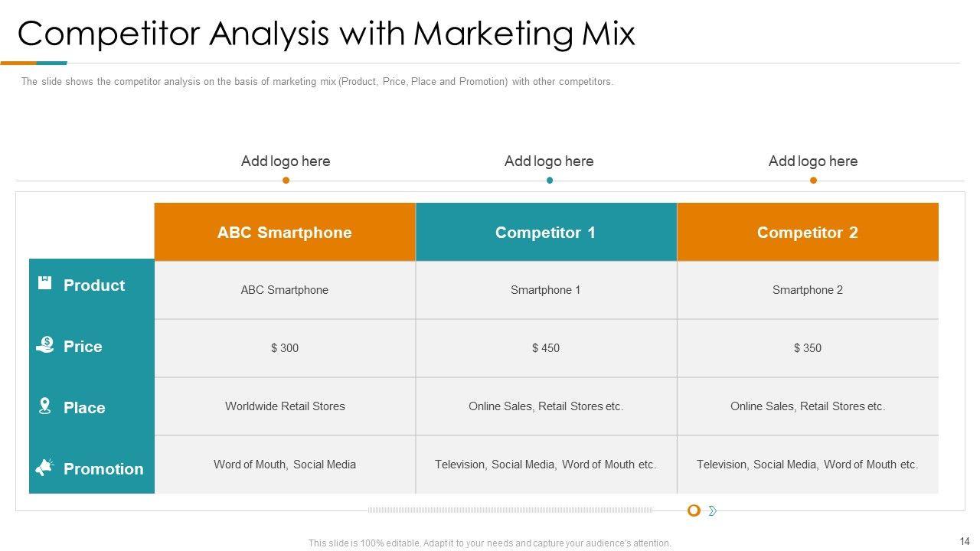Click the rightmost 'Add logo here' placeholder
The height and width of the screenshot is (551, 980).
point(813,161)
